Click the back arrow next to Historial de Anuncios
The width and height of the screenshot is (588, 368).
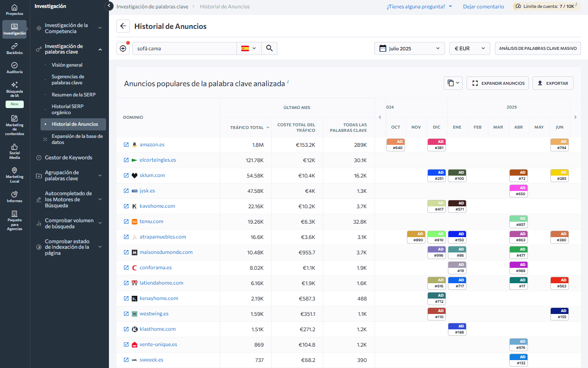pos(123,26)
